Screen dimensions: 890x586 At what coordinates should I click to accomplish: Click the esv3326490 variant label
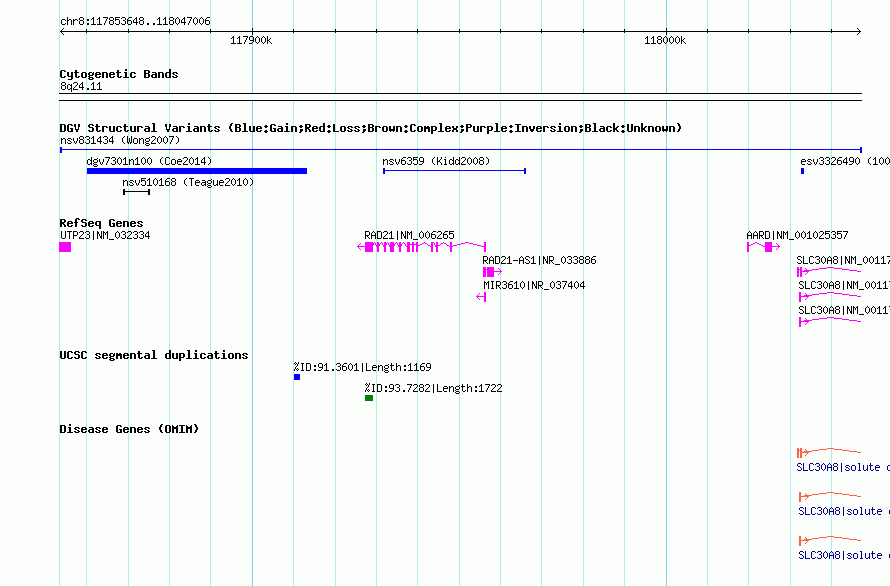(x=845, y=161)
